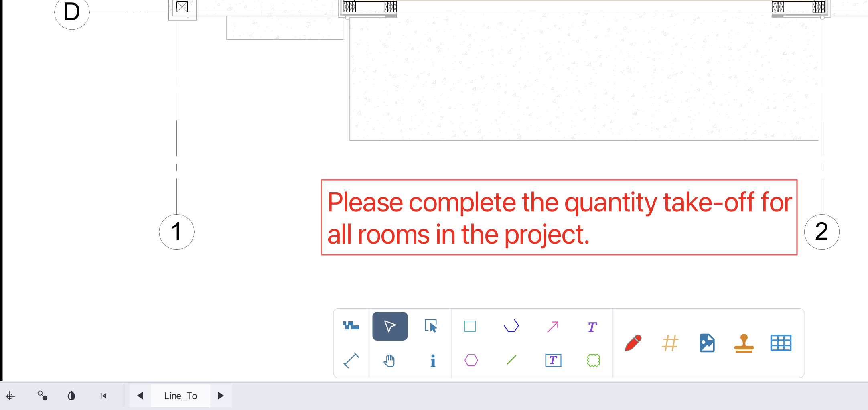Screen dimensions: 868x410
Task: Open the table markup tool
Action: point(781,343)
